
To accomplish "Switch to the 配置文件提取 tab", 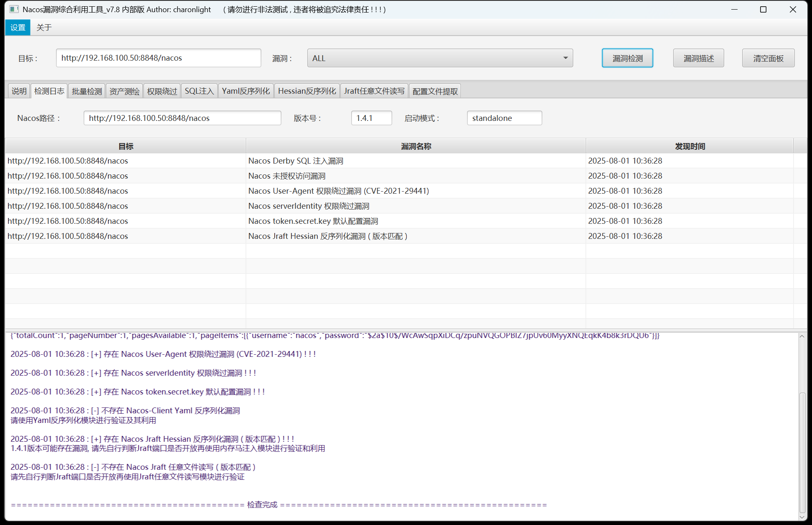I will [435, 91].
